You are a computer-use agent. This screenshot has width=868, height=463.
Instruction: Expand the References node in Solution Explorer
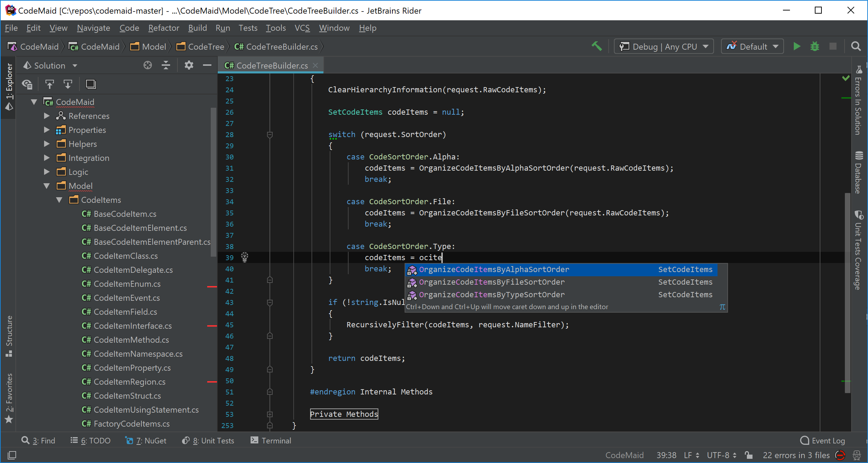[x=49, y=115]
